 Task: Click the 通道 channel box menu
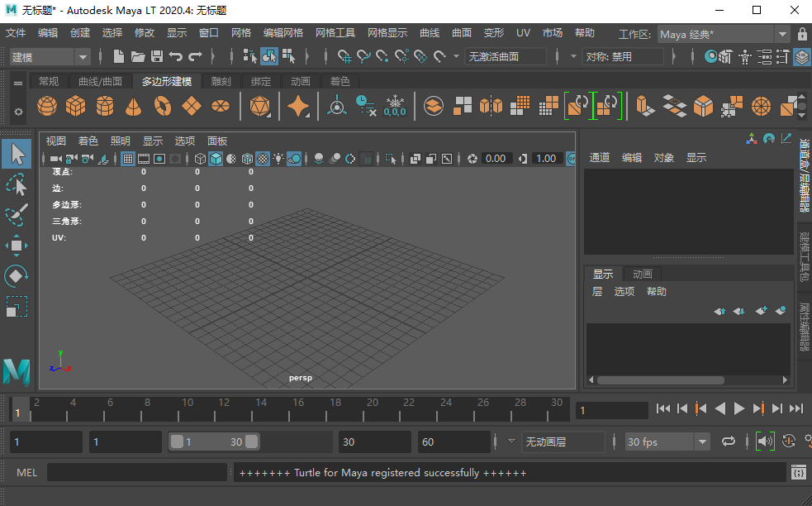(599, 158)
